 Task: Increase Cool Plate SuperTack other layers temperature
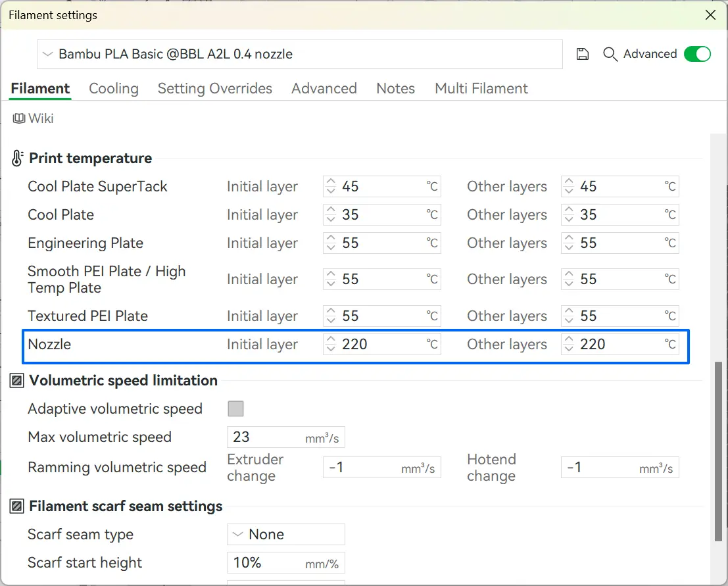pos(569,182)
